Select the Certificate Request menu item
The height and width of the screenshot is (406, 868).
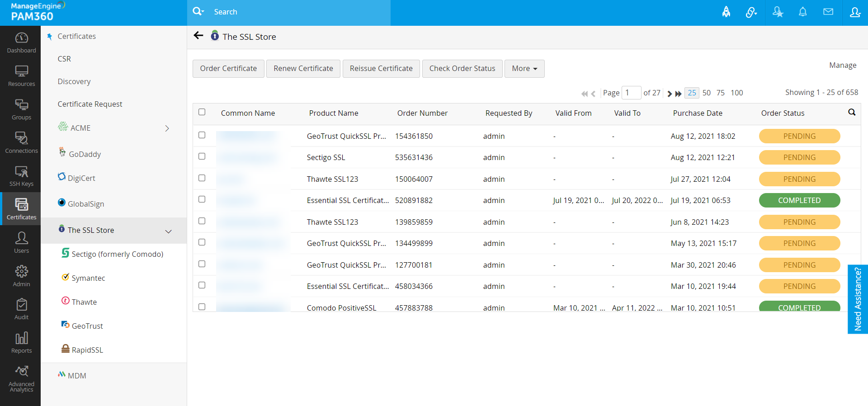90,104
